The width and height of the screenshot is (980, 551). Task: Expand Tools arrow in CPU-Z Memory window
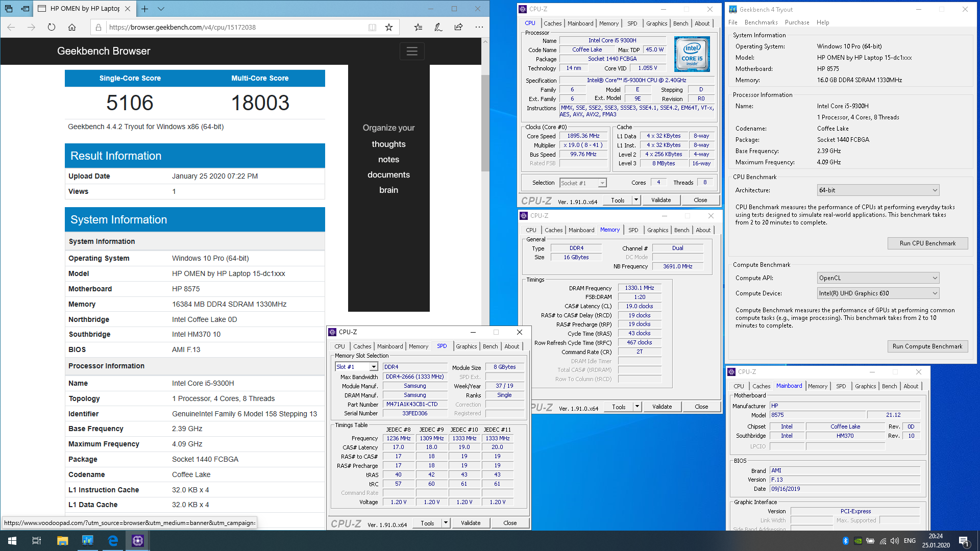[x=638, y=407]
